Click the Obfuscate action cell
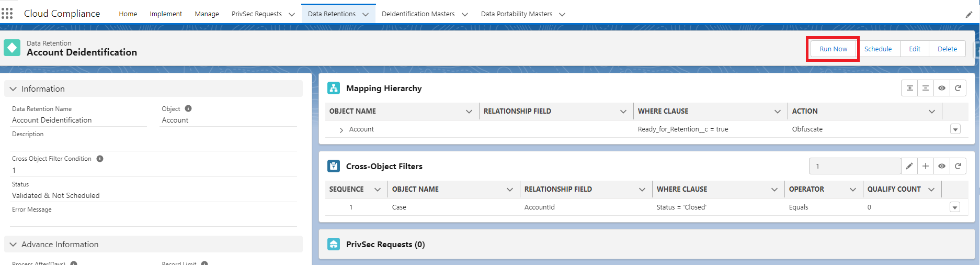The image size is (980, 265). (x=807, y=129)
